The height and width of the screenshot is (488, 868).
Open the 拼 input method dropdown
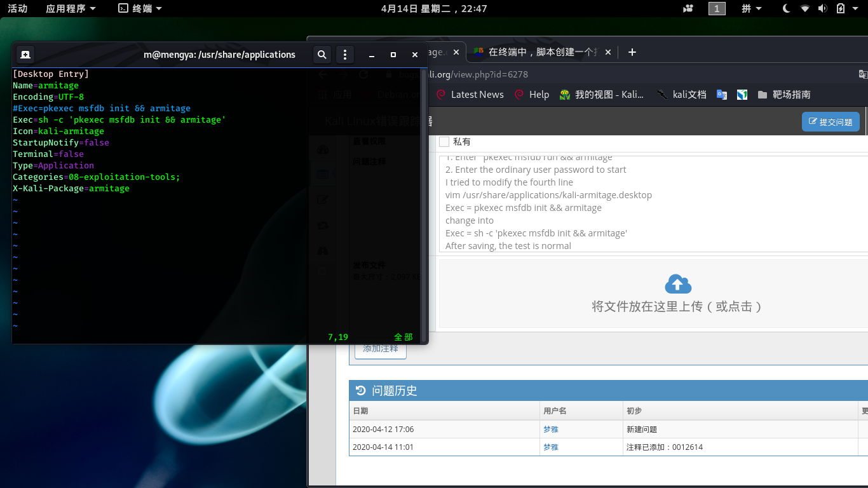pyautogui.click(x=752, y=8)
